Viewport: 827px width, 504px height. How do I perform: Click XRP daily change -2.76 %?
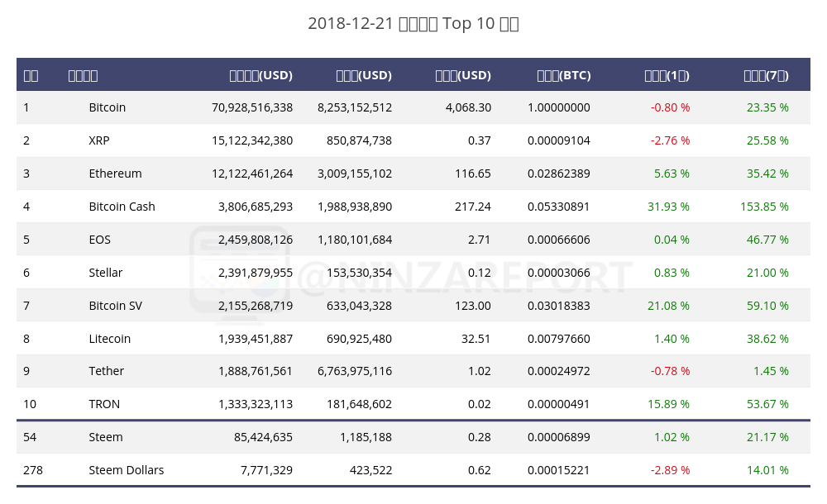click(x=670, y=140)
